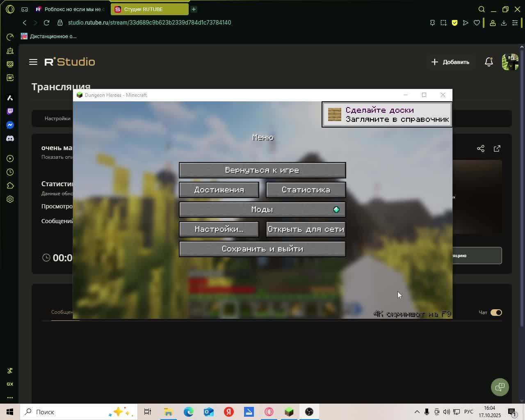The width and height of the screenshot is (525, 420).
Task: Open the support chat floating button
Action: 500,387
